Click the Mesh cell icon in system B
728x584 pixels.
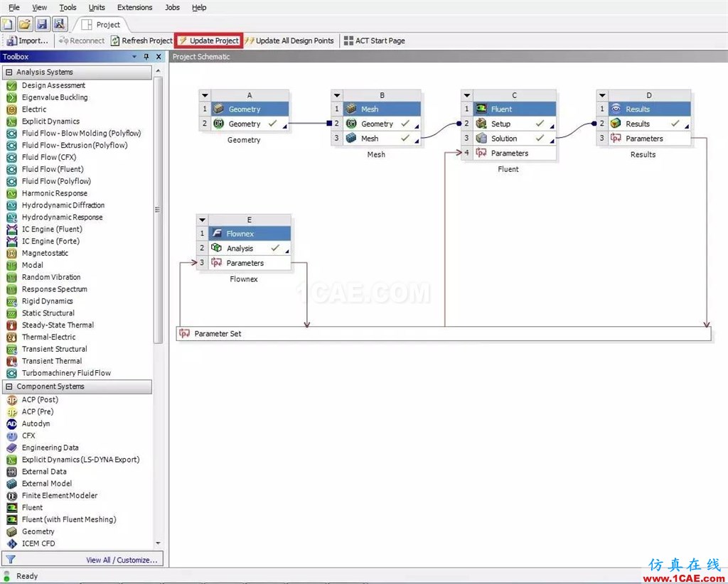[351, 139]
